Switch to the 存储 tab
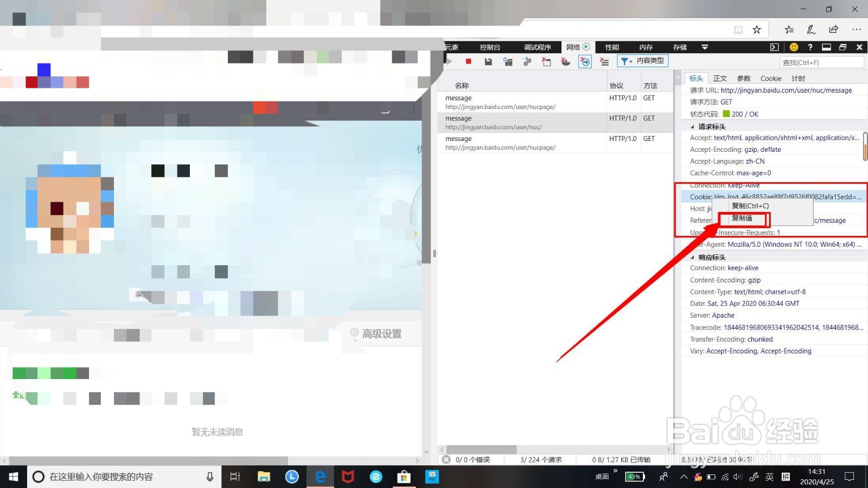 click(x=680, y=47)
